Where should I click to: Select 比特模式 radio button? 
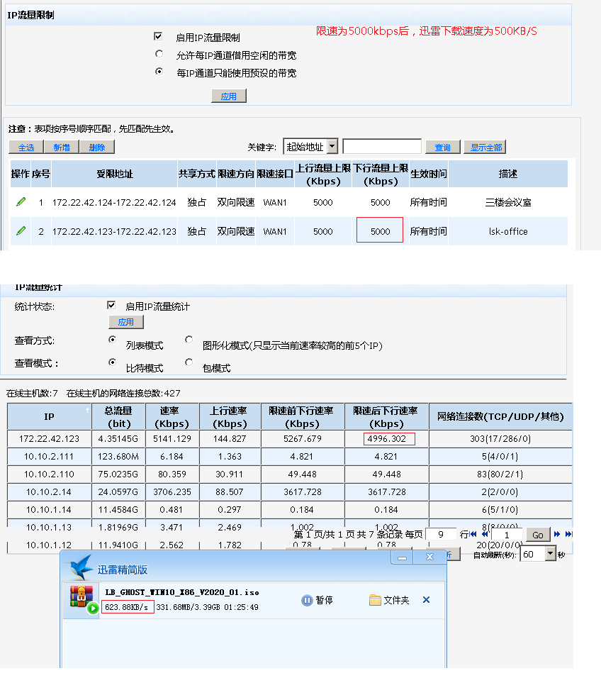(x=113, y=362)
